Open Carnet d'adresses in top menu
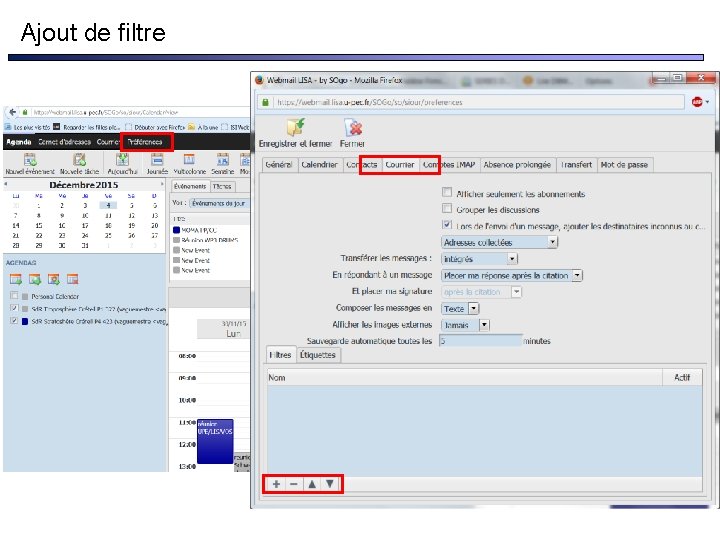 point(64,142)
